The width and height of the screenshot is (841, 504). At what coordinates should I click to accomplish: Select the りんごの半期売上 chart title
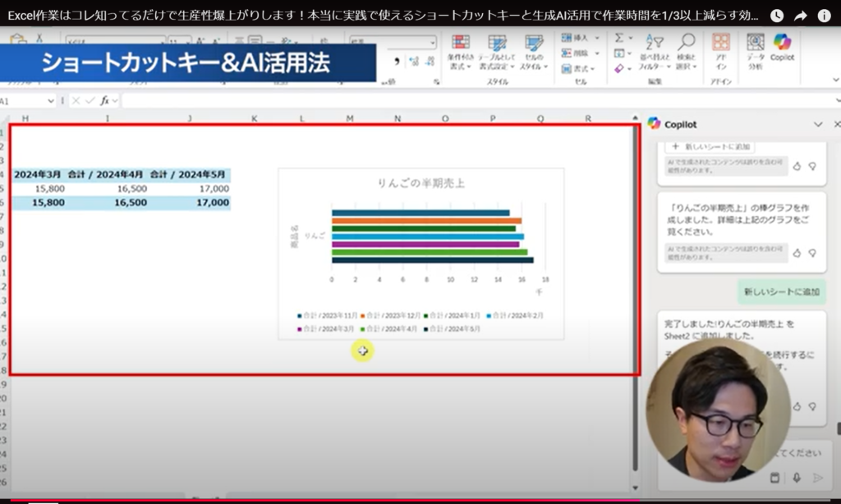coord(420,183)
